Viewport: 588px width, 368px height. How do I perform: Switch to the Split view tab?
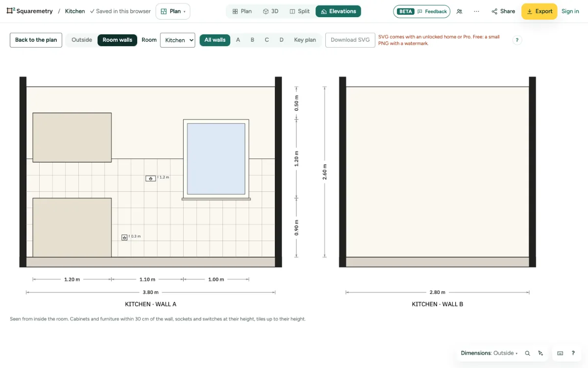coord(299,11)
